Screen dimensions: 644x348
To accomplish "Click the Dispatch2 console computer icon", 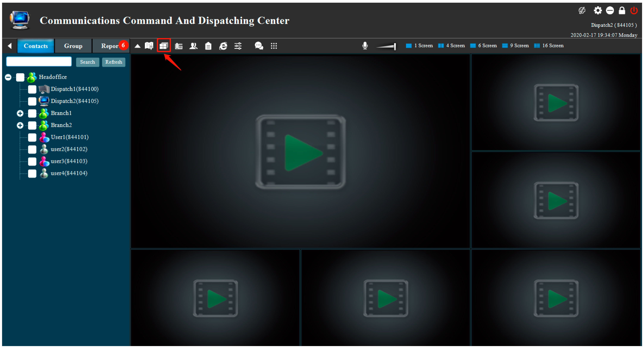I will point(44,101).
